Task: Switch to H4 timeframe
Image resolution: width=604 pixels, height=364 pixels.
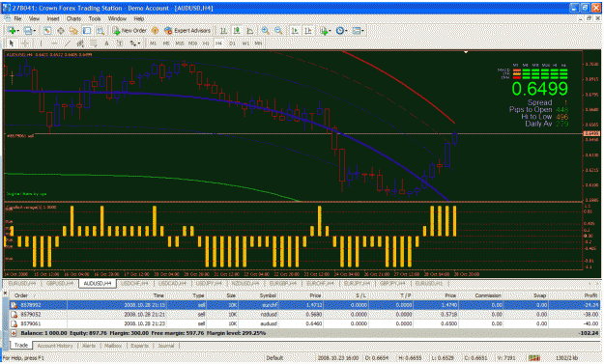Action: click(218, 43)
